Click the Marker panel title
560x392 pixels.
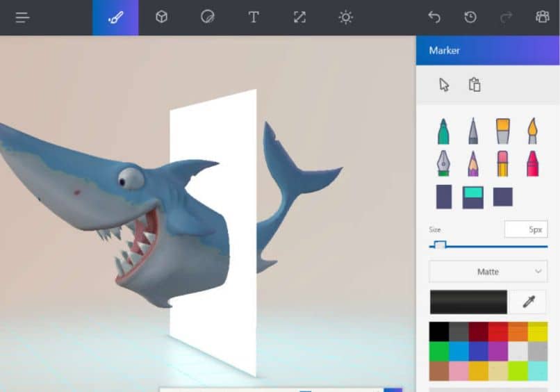444,50
